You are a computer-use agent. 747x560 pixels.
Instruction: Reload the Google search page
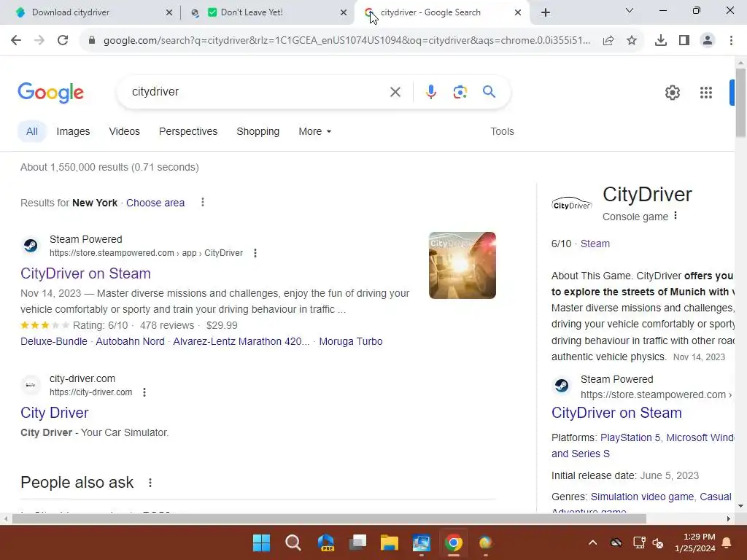[x=63, y=41]
